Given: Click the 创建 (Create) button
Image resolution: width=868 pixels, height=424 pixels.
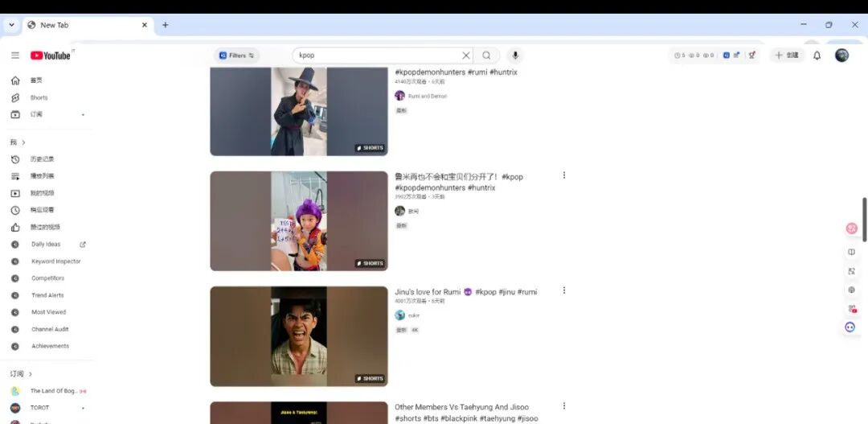Looking at the screenshot, I should [x=787, y=56].
